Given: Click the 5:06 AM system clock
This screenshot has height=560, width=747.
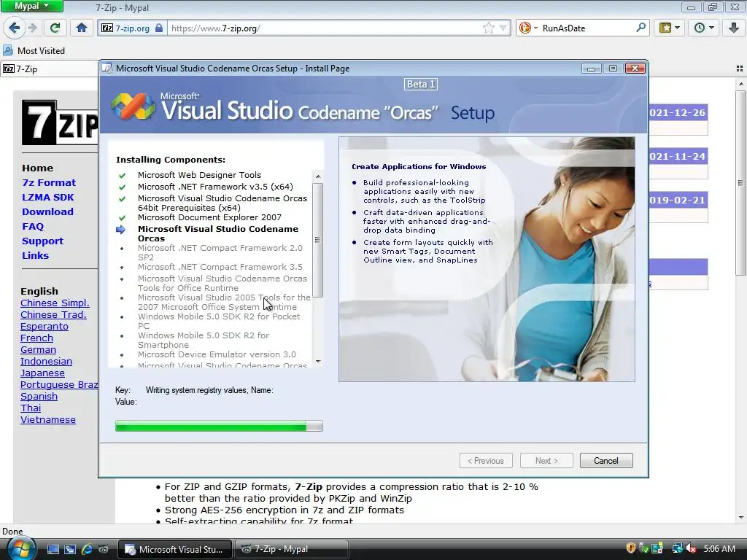Looking at the screenshot, I should point(719,548).
